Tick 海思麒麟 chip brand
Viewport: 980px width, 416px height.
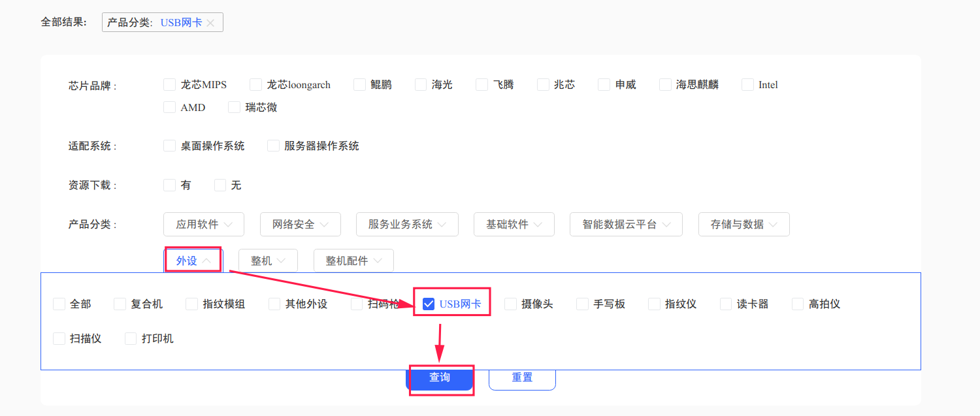tap(665, 84)
